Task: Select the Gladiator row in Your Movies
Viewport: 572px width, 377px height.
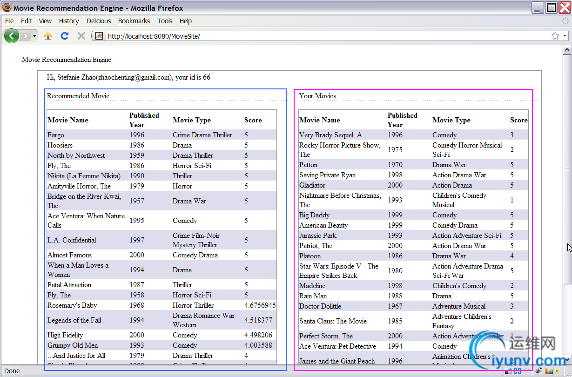Action: (x=413, y=185)
